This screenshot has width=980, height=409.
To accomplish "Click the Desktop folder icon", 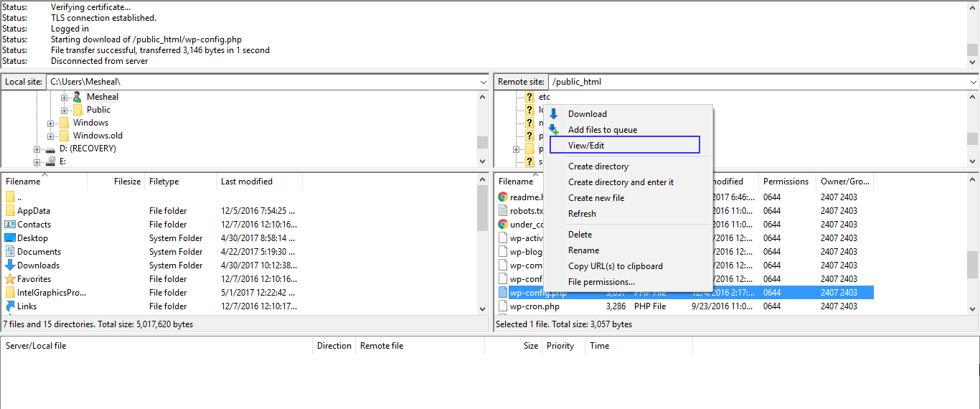I will point(10,238).
